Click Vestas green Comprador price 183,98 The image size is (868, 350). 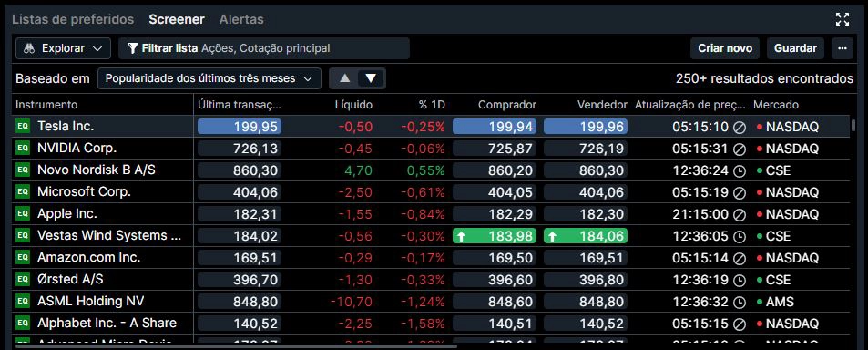(495, 236)
